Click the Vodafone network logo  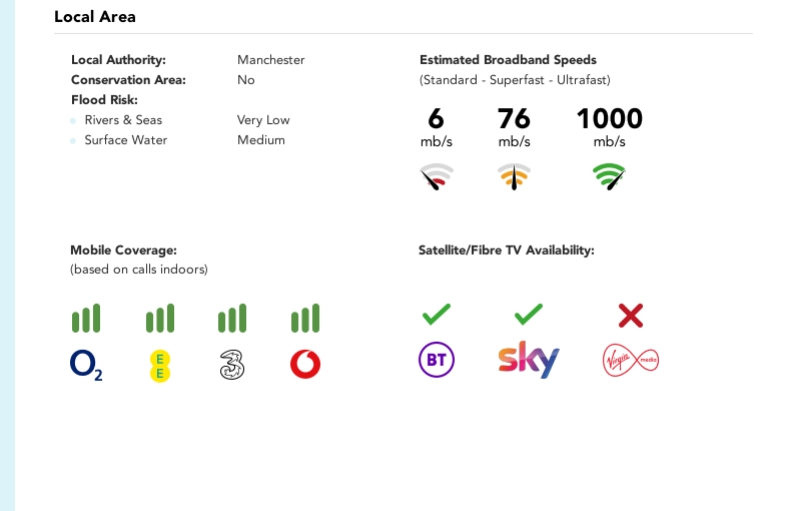(x=305, y=364)
